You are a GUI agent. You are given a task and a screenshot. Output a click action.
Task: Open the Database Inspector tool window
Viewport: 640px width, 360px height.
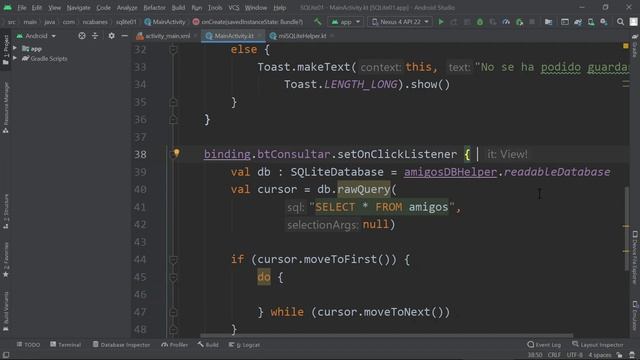point(121,345)
